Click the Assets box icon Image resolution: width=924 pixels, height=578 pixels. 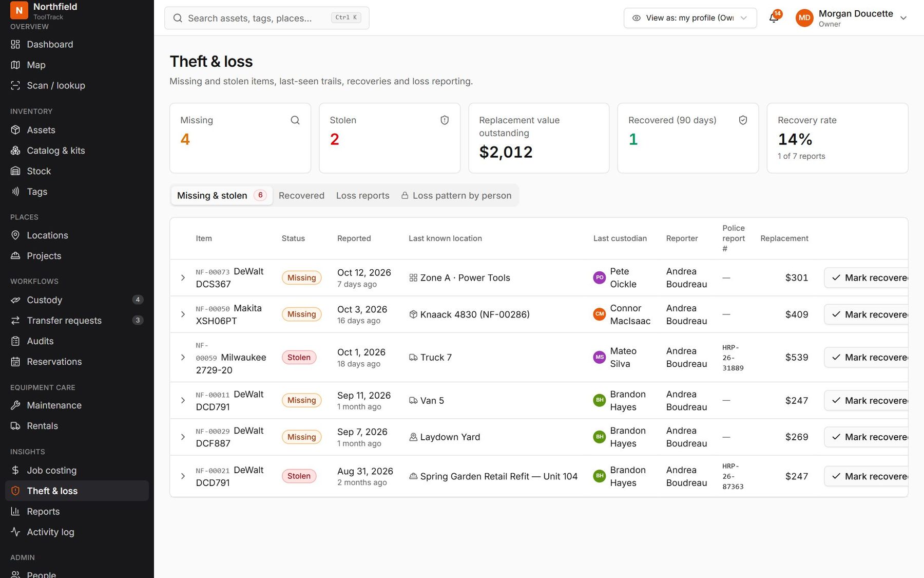click(x=15, y=130)
